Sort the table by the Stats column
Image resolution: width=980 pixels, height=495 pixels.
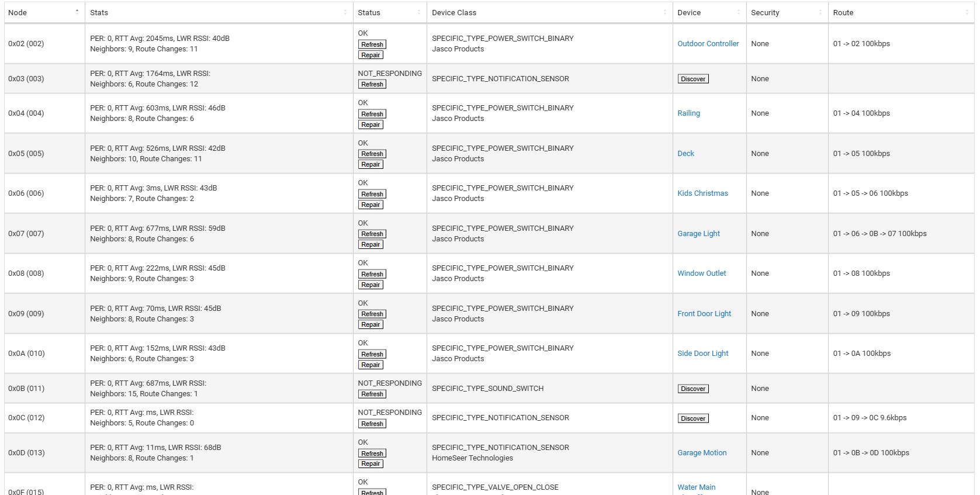(345, 12)
